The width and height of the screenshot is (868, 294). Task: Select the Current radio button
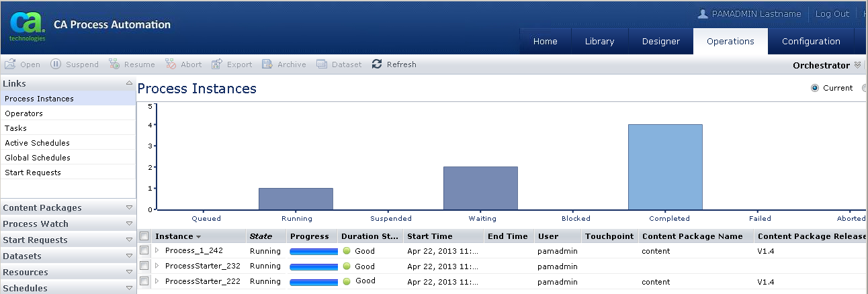(815, 88)
